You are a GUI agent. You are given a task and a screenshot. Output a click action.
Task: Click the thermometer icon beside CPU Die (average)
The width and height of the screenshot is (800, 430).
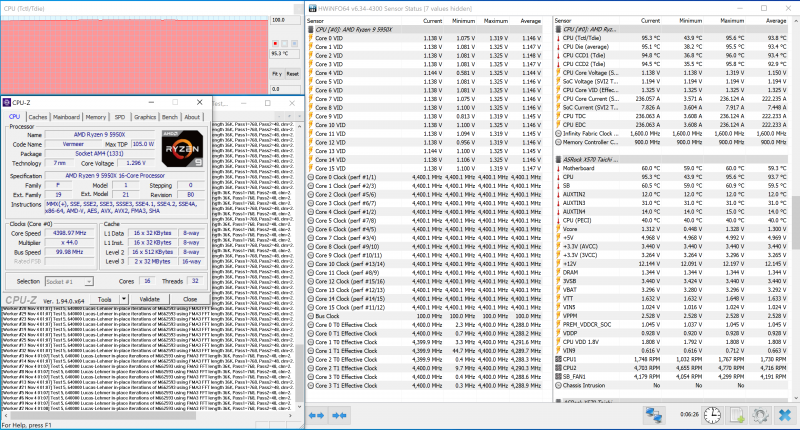(x=558, y=47)
